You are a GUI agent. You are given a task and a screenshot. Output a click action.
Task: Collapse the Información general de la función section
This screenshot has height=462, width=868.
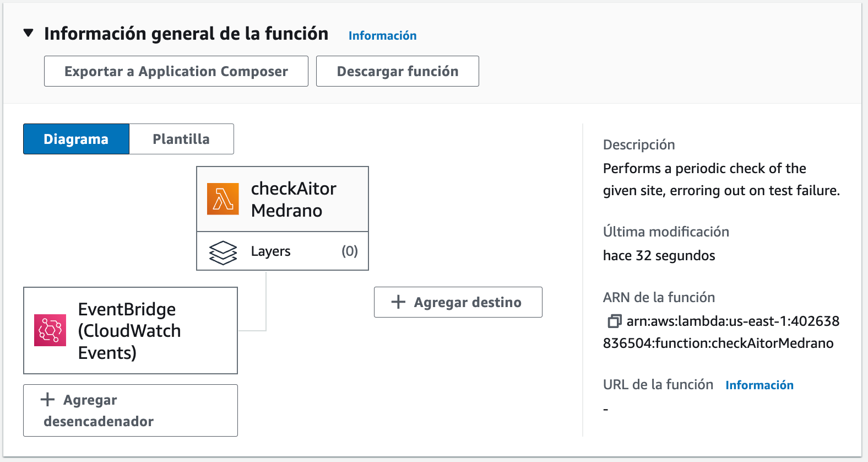pos(29,33)
